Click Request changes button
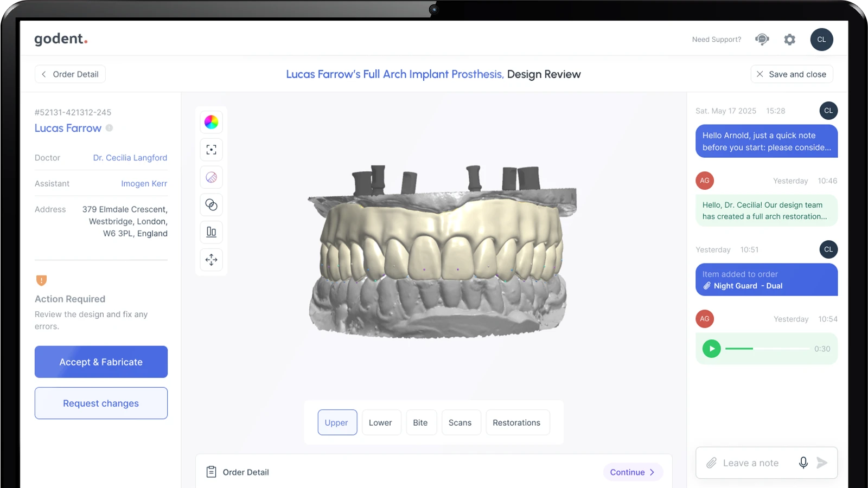 [x=101, y=403]
